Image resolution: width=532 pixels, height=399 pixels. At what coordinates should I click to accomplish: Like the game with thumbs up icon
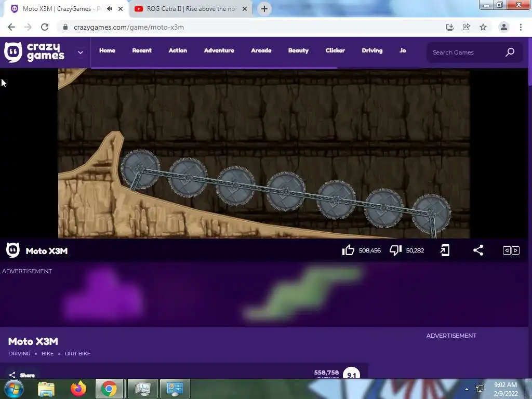tap(348, 250)
